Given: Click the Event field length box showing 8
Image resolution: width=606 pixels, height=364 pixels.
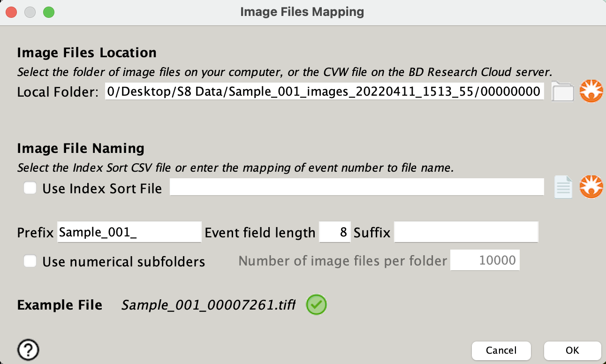Looking at the screenshot, I should (334, 232).
